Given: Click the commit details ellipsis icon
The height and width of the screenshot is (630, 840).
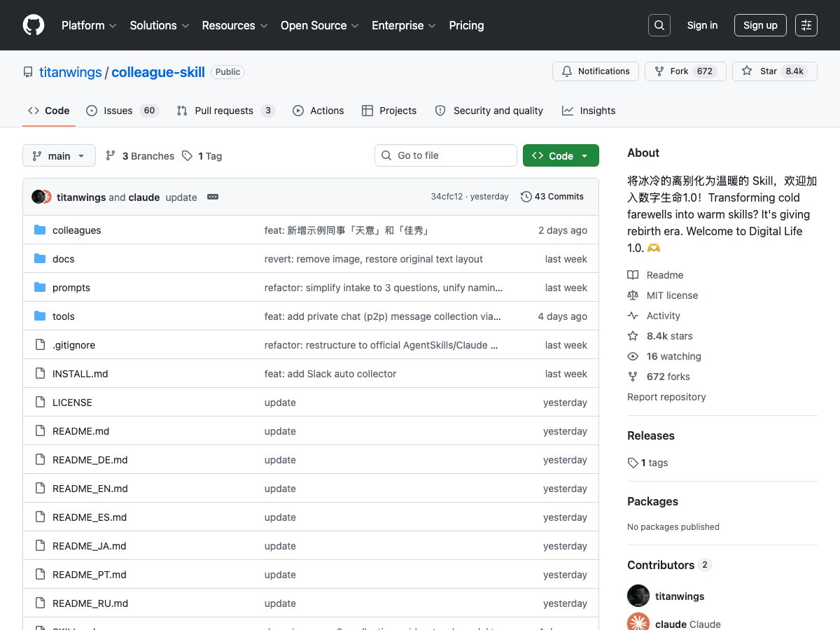Looking at the screenshot, I should pos(213,197).
